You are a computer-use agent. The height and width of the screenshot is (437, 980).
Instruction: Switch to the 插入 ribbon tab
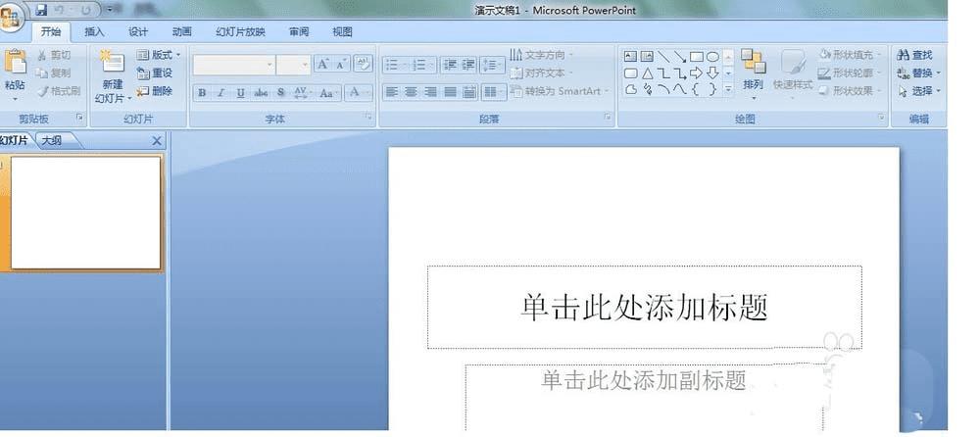[94, 32]
